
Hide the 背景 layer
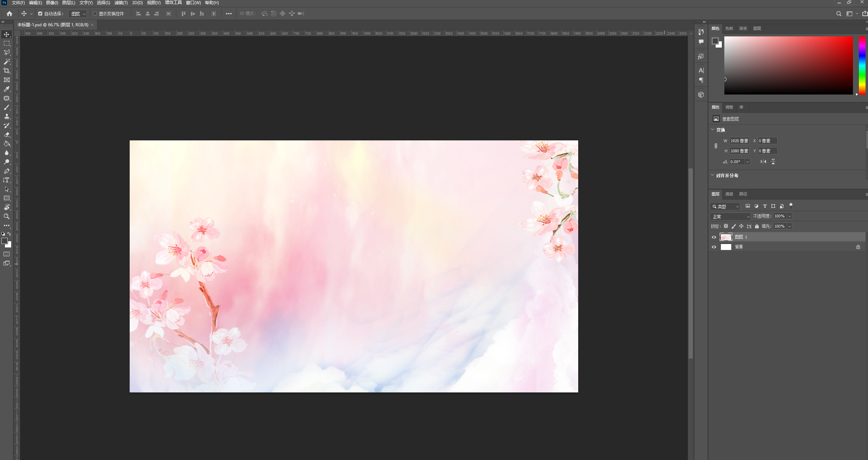[x=714, y=247]
